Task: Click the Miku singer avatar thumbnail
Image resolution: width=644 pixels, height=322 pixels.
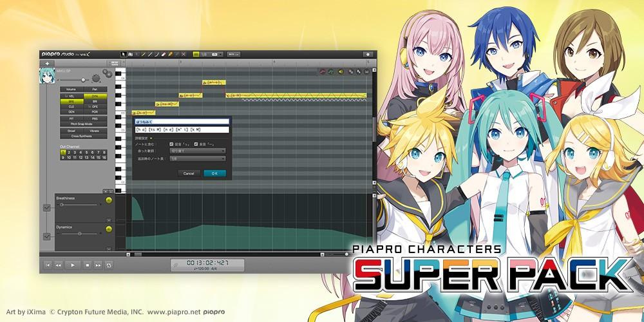Action: [48, 77]
